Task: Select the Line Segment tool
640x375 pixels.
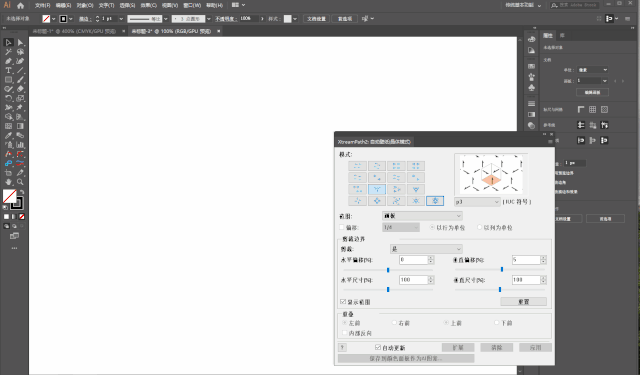Action: click(x=20, y=70)
